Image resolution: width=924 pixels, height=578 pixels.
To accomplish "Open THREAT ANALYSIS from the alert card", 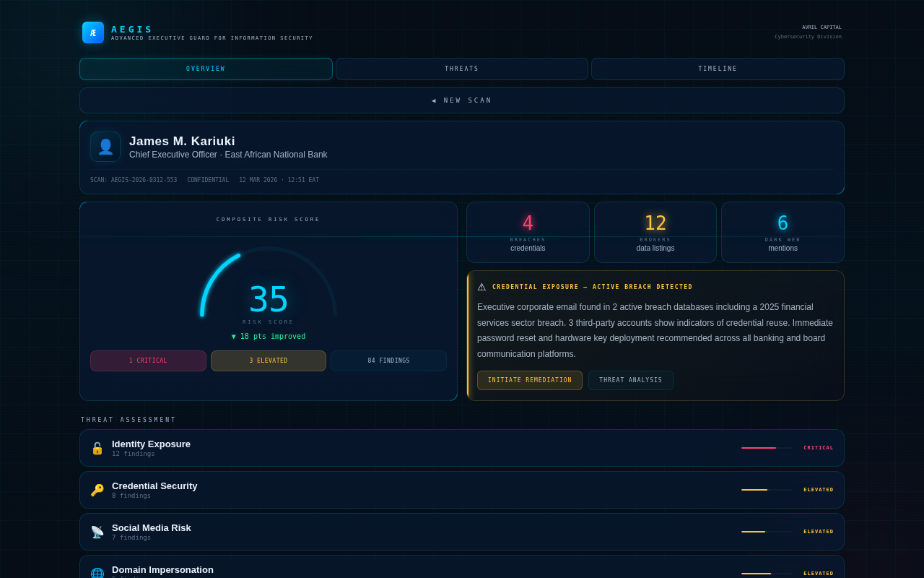I will coord(630,380).
